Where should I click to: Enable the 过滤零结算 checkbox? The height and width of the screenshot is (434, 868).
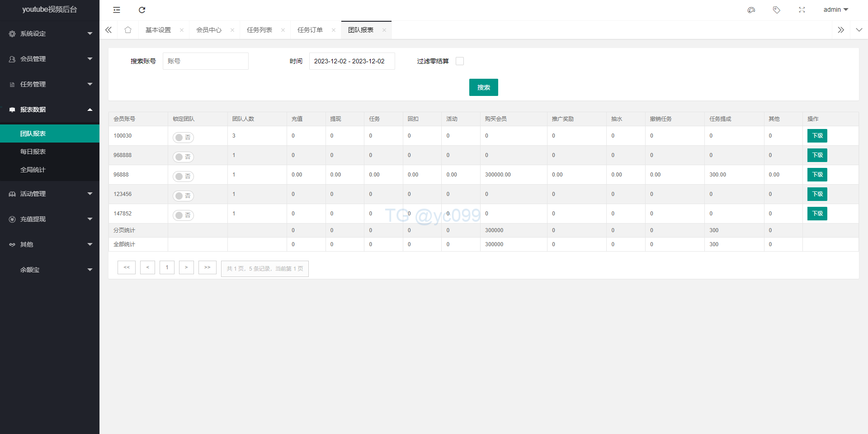[460, 61]
